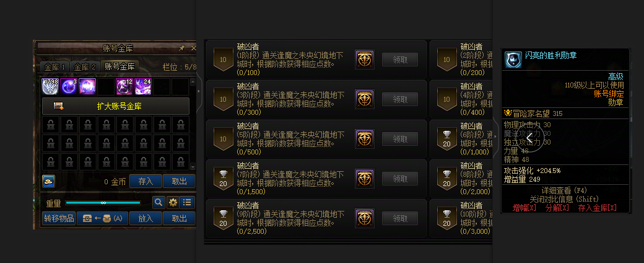This screenshot has height=263, width=644.
Task: Click the 存入 gold deposit button
Action: (x=146, y=181)
